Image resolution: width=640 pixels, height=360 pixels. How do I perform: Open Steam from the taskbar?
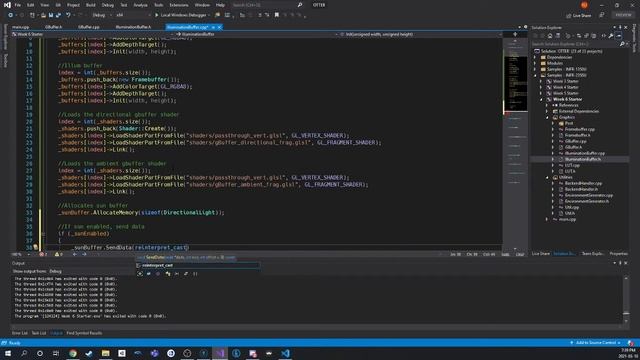point(89,353)
